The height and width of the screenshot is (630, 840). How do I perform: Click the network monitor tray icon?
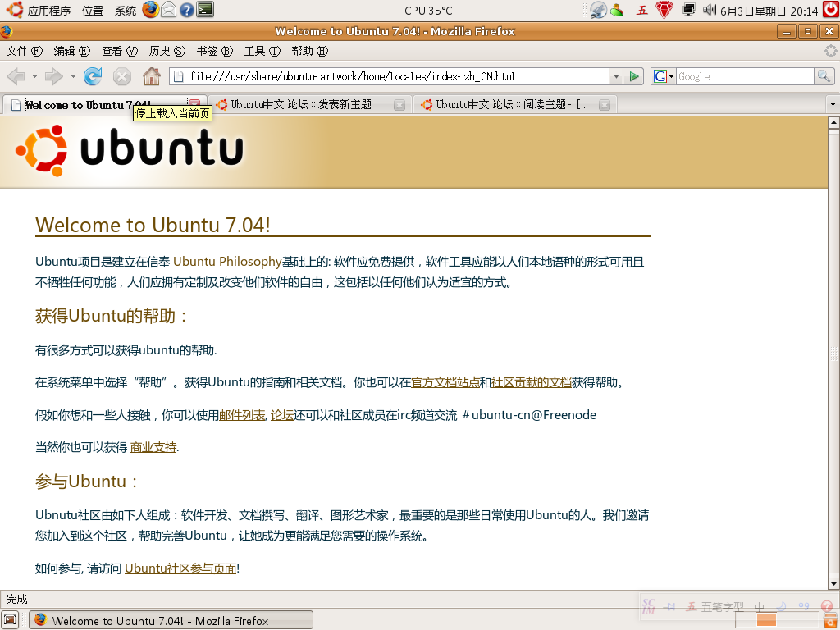tap(689, 10)
